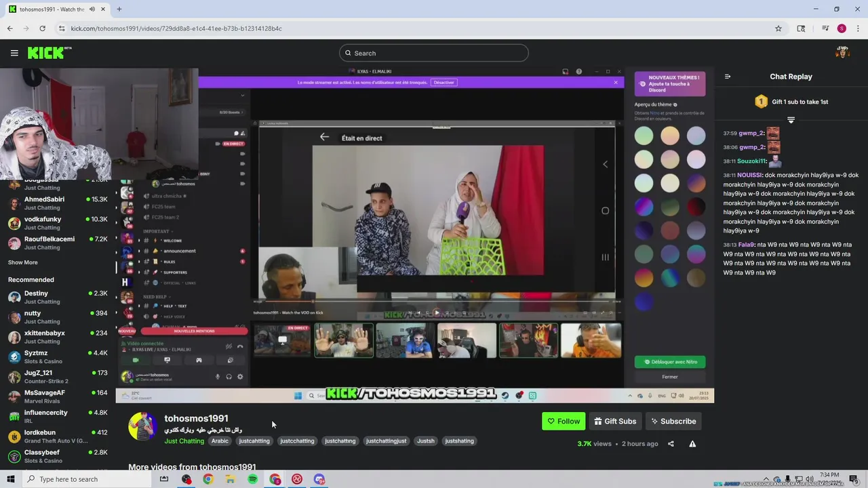View site information icon in address bar
868x488 pixels.
(62, 28)
